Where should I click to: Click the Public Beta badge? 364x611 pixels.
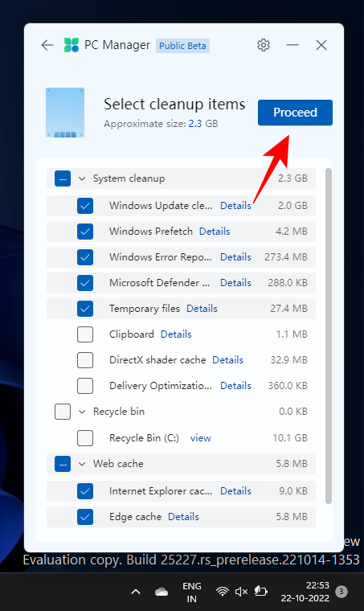[x=182, y=46]
